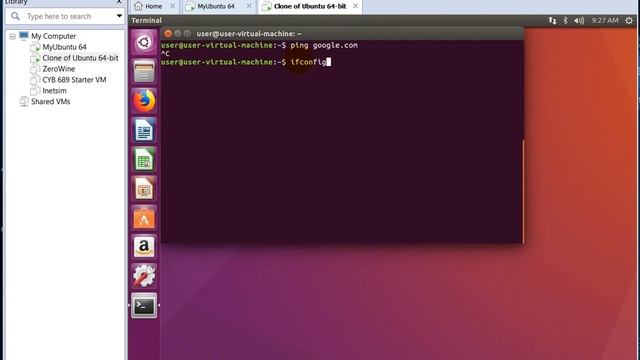Select the Terminal icon in the launcher
Screen dimensions: 640x360
point(144,305)
